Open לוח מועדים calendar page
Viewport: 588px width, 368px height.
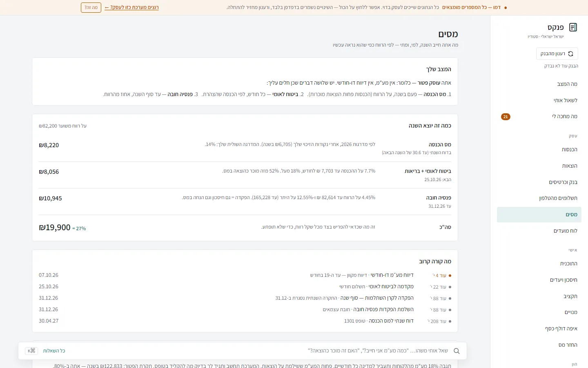click(539, 231)
